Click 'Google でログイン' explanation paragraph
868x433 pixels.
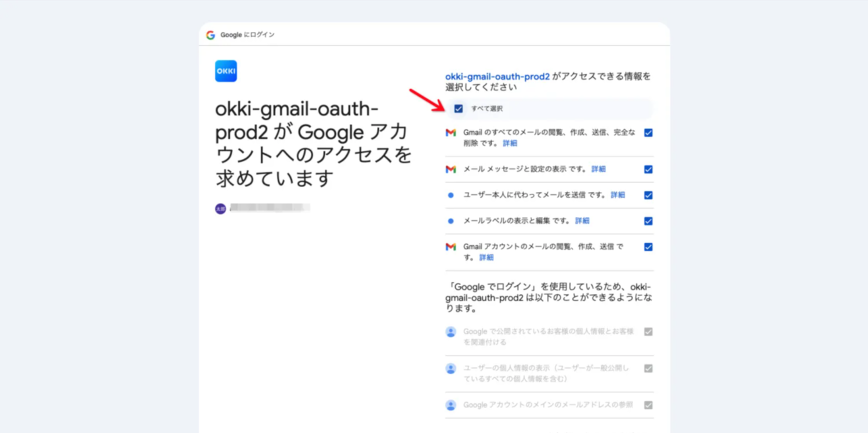click(549, 298)
